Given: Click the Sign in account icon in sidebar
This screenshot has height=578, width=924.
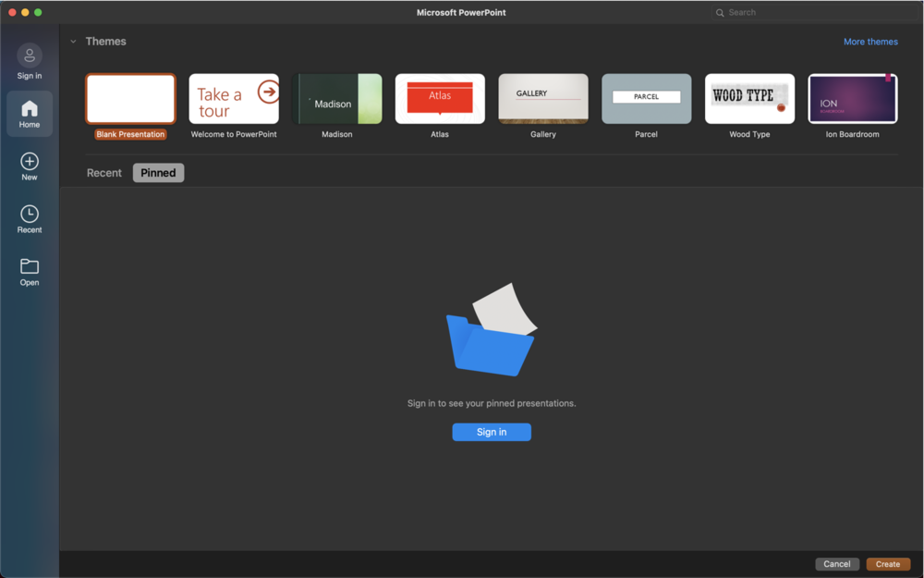Looking at the screenshot, I should [x=29, y=55].
